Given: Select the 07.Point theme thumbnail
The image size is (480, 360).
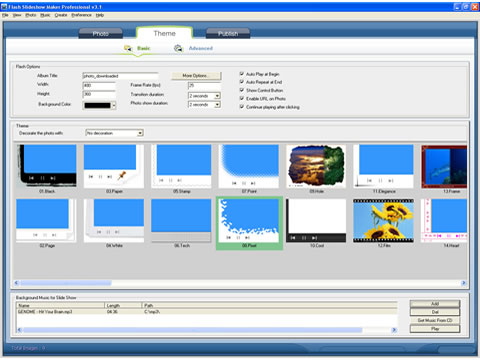Looking at the screenshot, I should click(x=249, y=166).
